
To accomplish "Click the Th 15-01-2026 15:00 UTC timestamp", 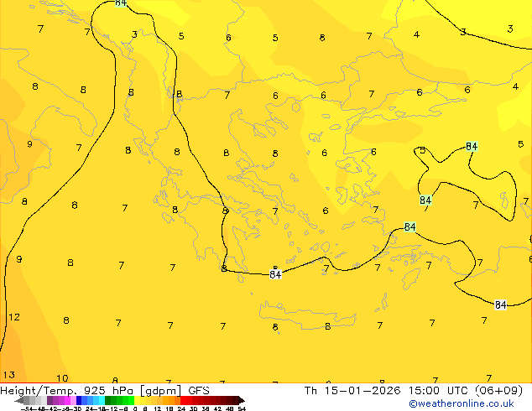I will point(413,391).
